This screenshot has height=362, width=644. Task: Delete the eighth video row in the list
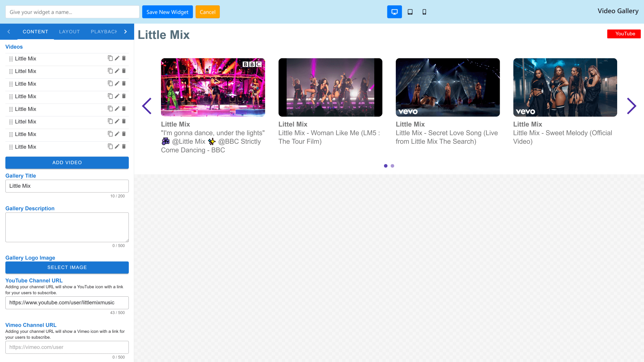(124, 146)
